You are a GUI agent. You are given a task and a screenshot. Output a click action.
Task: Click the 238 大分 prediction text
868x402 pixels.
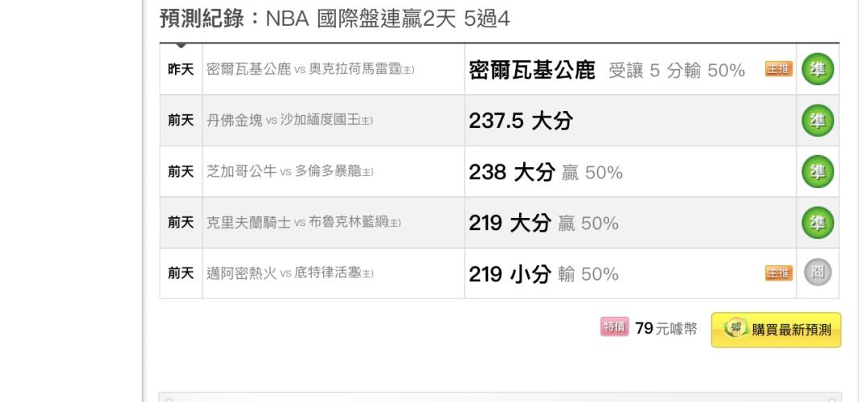click(544, 172)
